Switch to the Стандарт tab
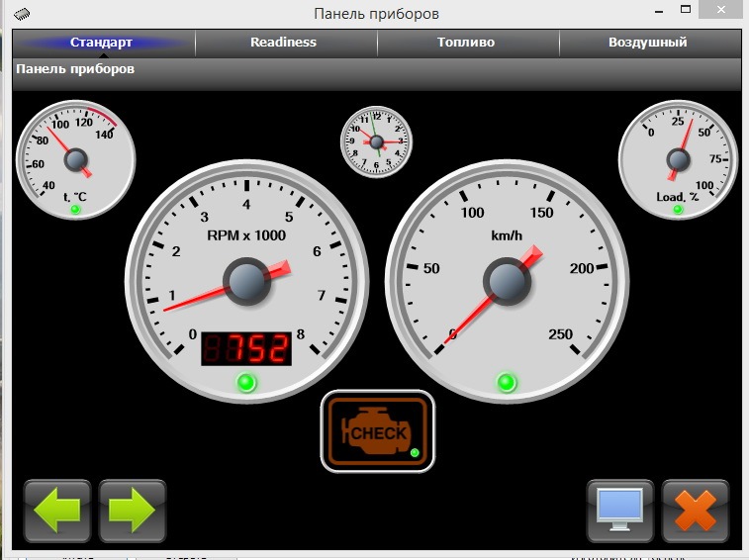 click(x=104, y=43)
